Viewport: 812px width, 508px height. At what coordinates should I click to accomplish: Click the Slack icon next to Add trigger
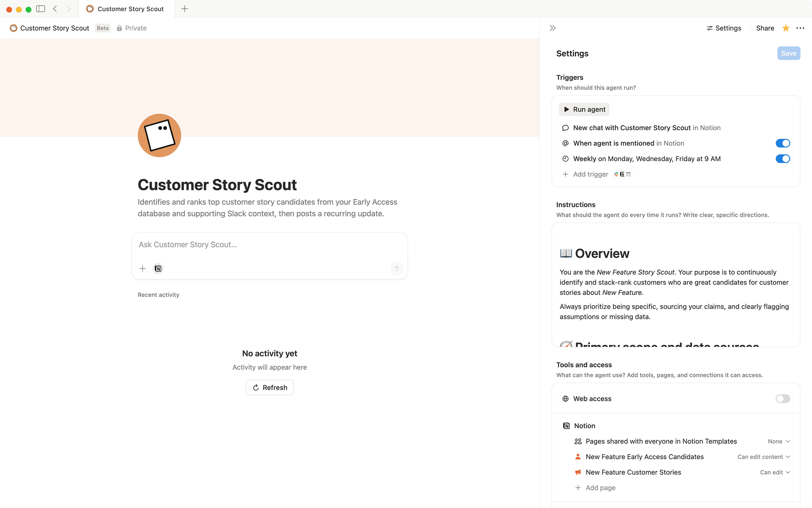click(616, 174)
